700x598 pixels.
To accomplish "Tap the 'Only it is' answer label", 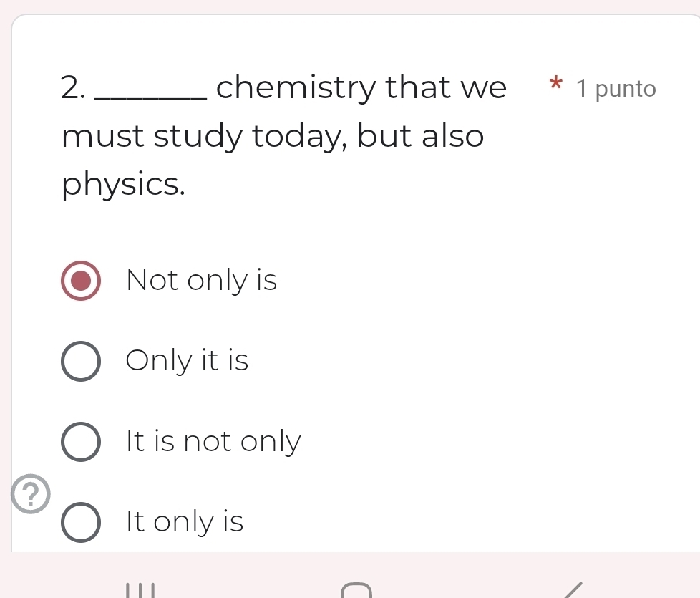I will click(187, 361).
